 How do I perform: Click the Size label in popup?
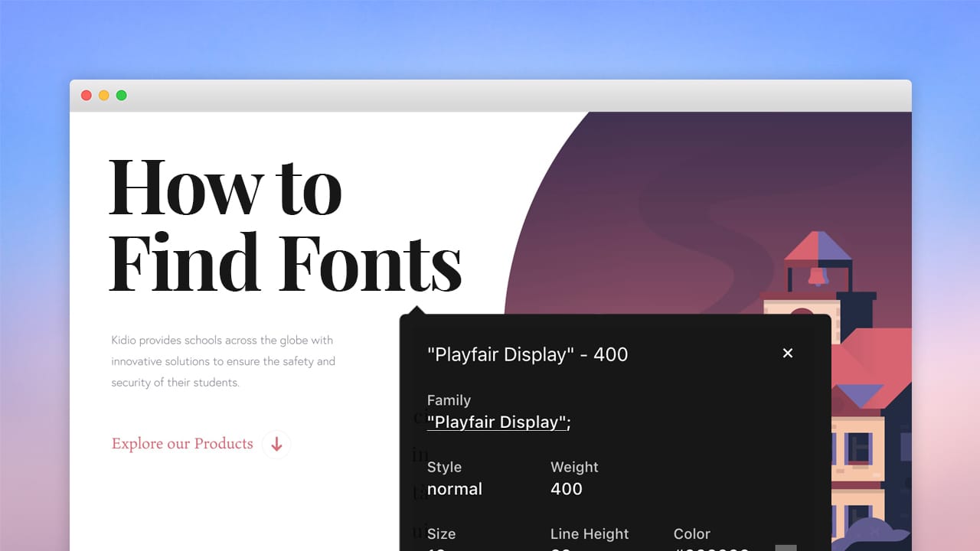pyautogui.click(x=441, y=534)
